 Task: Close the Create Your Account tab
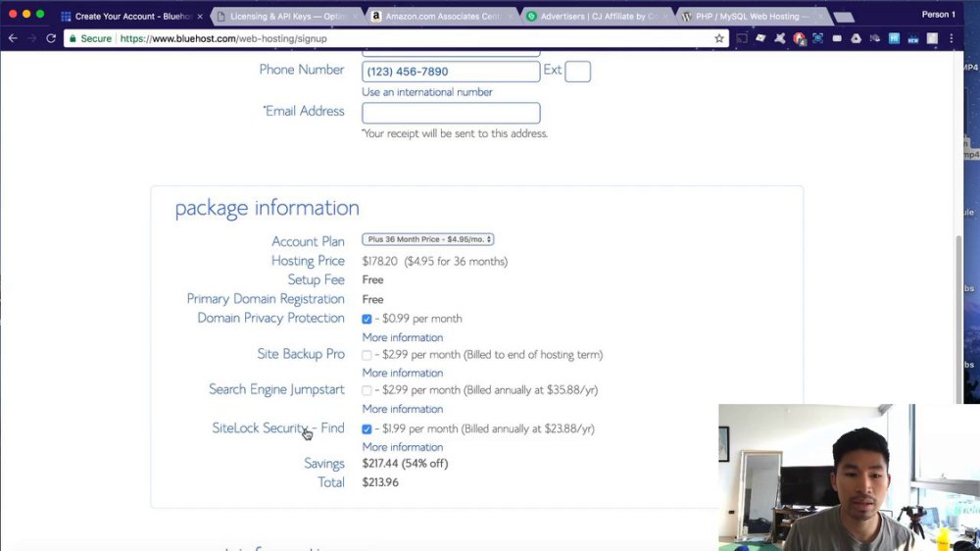point(200,17)
